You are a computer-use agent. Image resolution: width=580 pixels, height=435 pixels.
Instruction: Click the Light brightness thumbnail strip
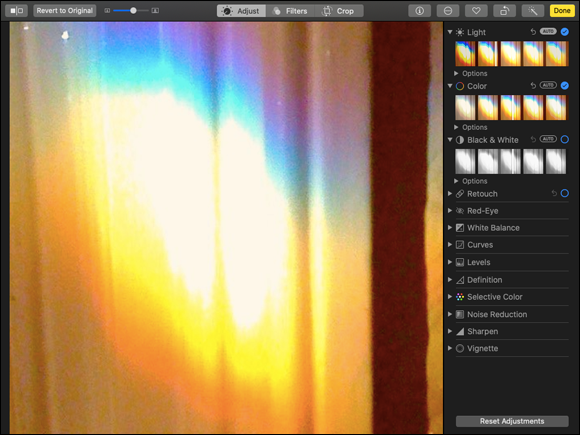pyautogui.click(x=511, y=54)
